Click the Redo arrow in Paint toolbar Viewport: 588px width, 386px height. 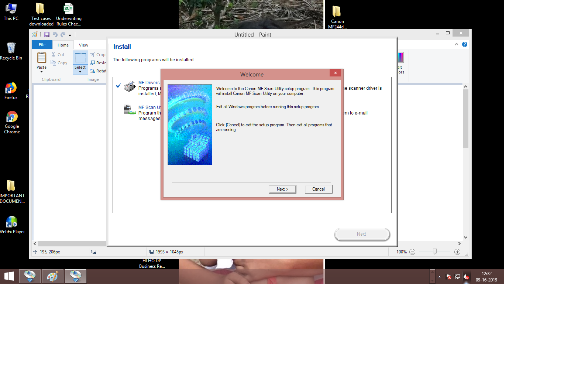(63, 35)
